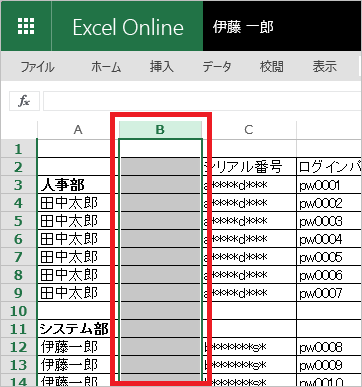Image resolution: width=362 pixels, height=387 pixels.
Task: Click cell システム部 in column A
Action: pos(78,329)
